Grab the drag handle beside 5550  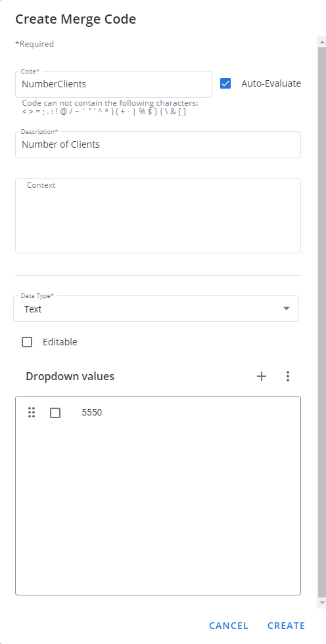(x=32, y=412)
